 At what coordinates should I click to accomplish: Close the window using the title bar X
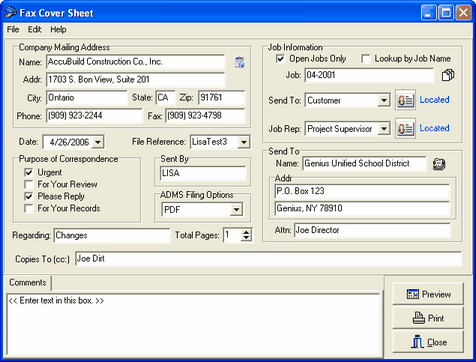pyautogui.click(x=463, y=13)
